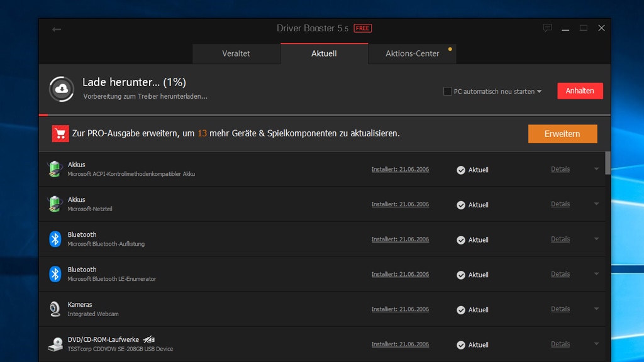Image resolution: width=644 pixels, height=362 pixels.
Task: Expand the chevron on the Integrated Webcam row
Action: click(595, 309)
